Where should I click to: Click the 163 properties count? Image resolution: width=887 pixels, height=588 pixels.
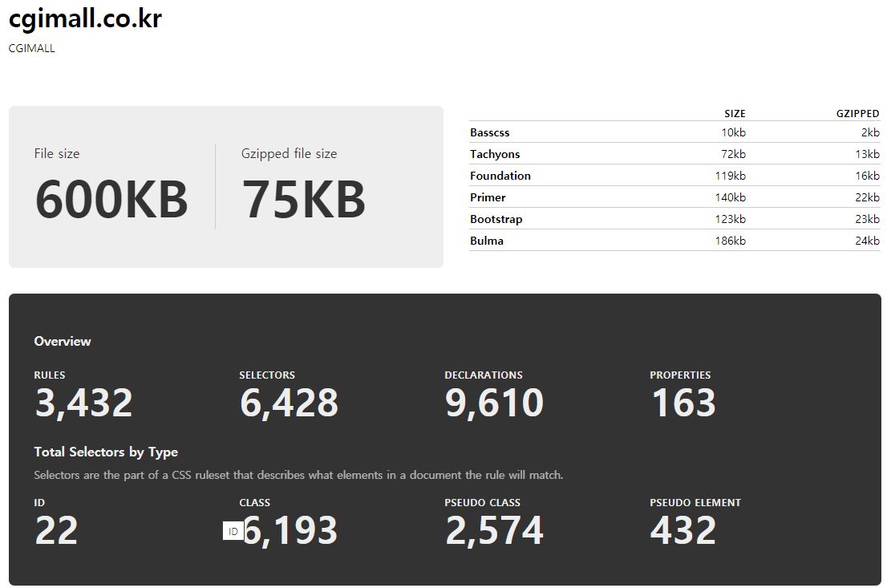click(x=683, y=403)
